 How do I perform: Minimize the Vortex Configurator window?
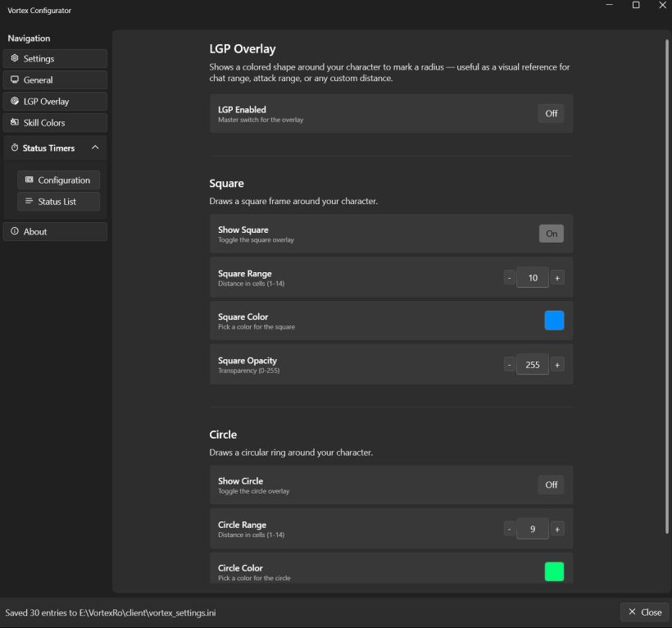coord(610,5)
